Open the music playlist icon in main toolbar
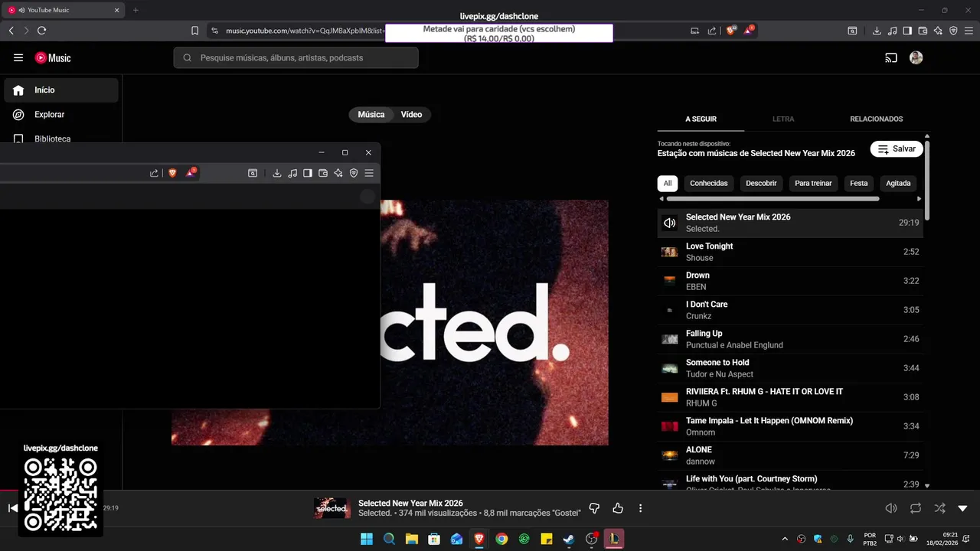The image size is (980, 551). [892, 31]
